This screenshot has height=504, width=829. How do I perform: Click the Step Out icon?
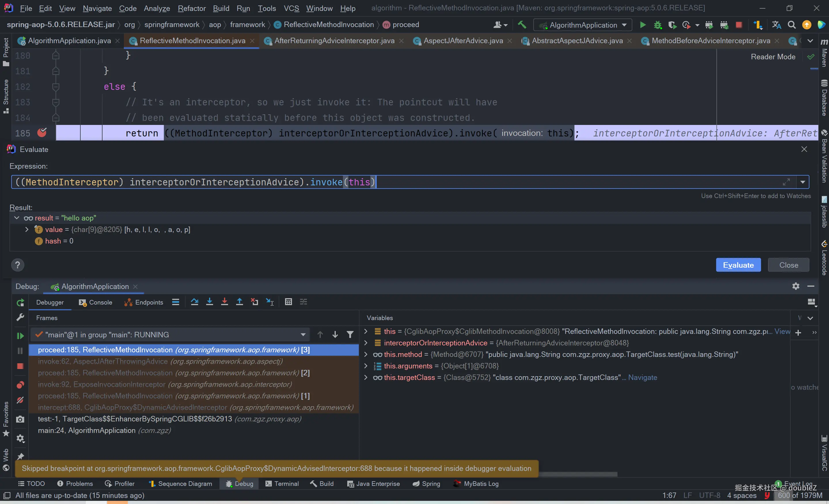(x=239, y=302)
